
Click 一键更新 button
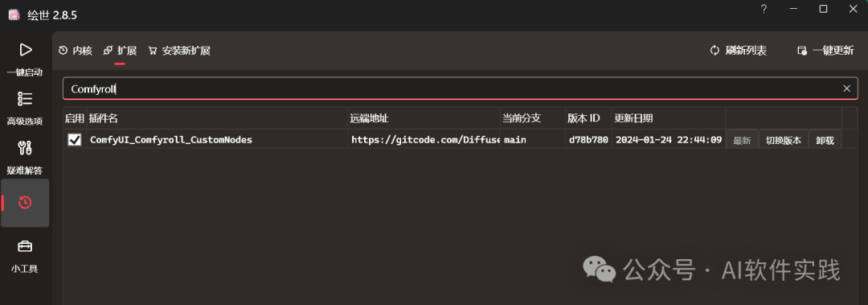pos(825,51)
